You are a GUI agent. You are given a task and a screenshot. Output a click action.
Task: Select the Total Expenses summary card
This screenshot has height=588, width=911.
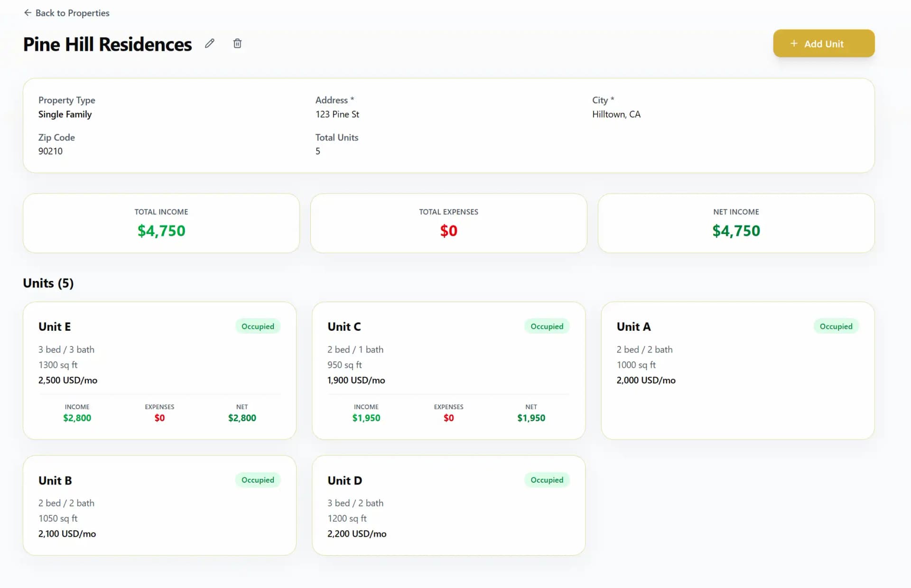pyautogui.click(x=448, y=223)
